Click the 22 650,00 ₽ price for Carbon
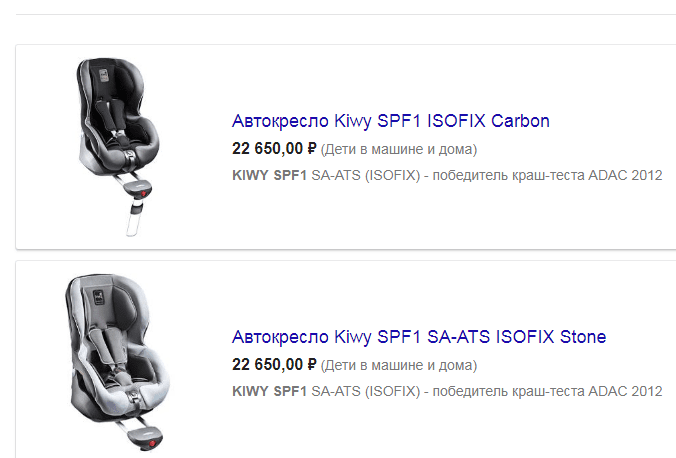676x458 pixels. click(x=273, y=149)
